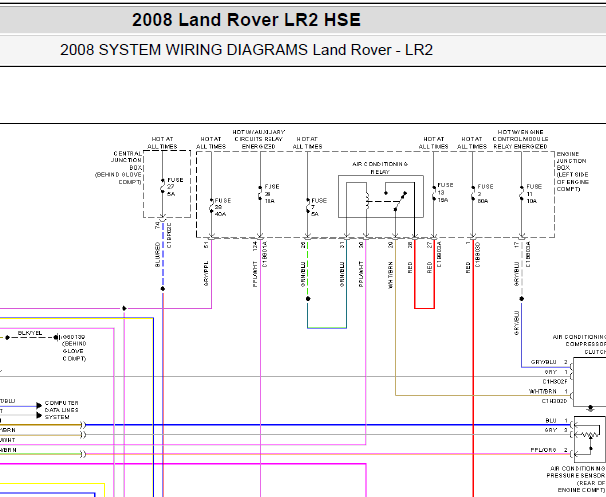
Task: Click the "ENGINE JUNCTION BOX" label
Action: tap(571, 161)
